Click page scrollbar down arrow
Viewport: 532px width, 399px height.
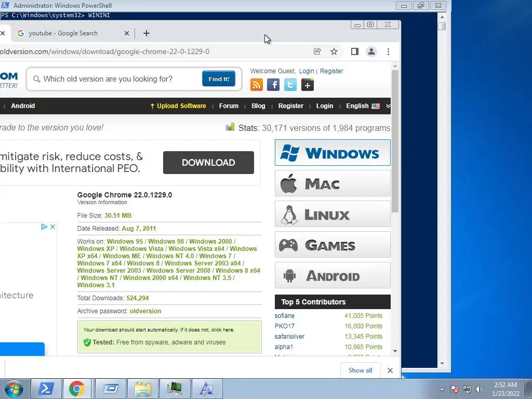click(395, 351)
